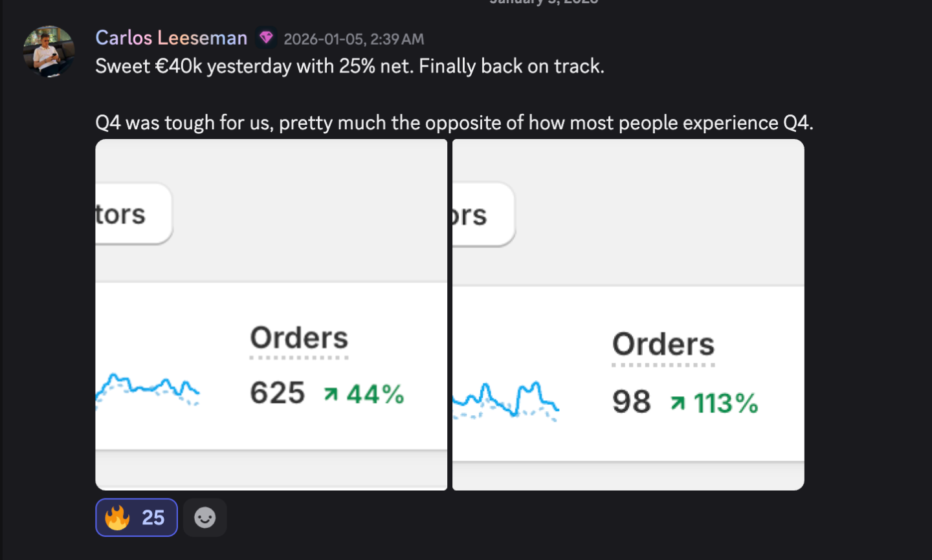Open the Carlos Leeseman username profile
932x560 pixels.
(171, 38)
